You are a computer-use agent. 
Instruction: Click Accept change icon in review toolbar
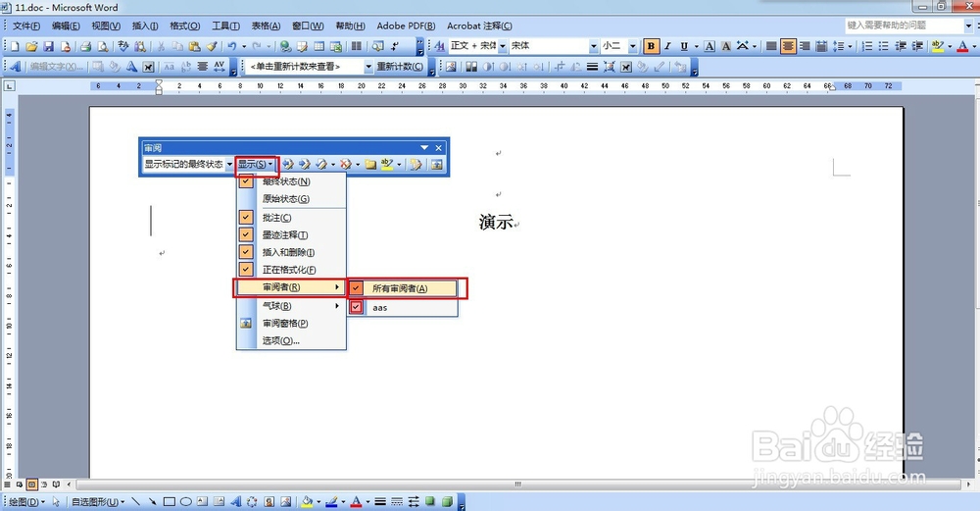pyautogui.click(x=321, y=164)
